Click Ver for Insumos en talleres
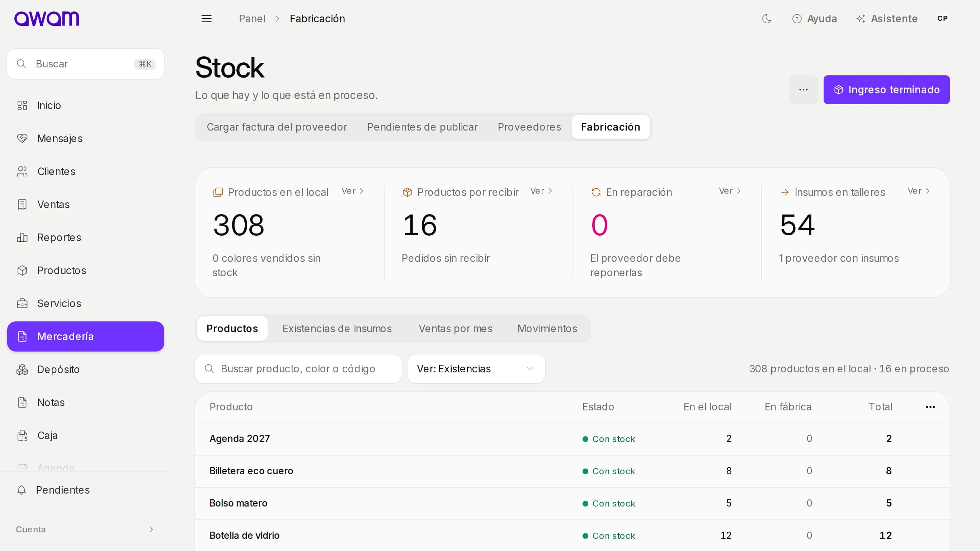Image resolution: width=980 pixels, height=551 pixels. 919,191
